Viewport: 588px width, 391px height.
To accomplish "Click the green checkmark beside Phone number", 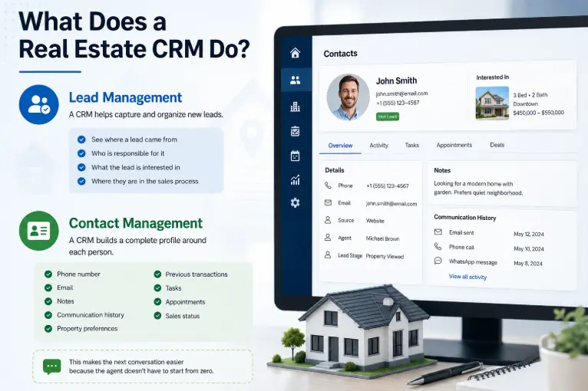I will 48,274.
